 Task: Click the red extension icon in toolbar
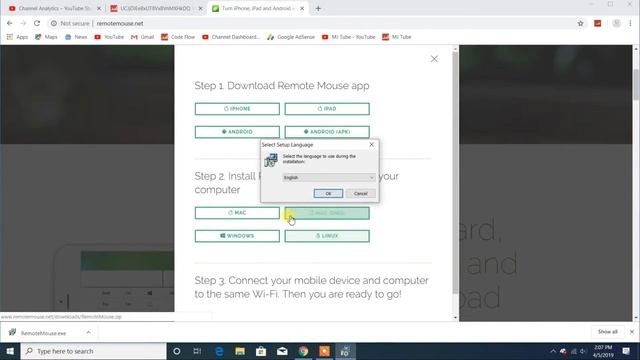tap(598, 23)
